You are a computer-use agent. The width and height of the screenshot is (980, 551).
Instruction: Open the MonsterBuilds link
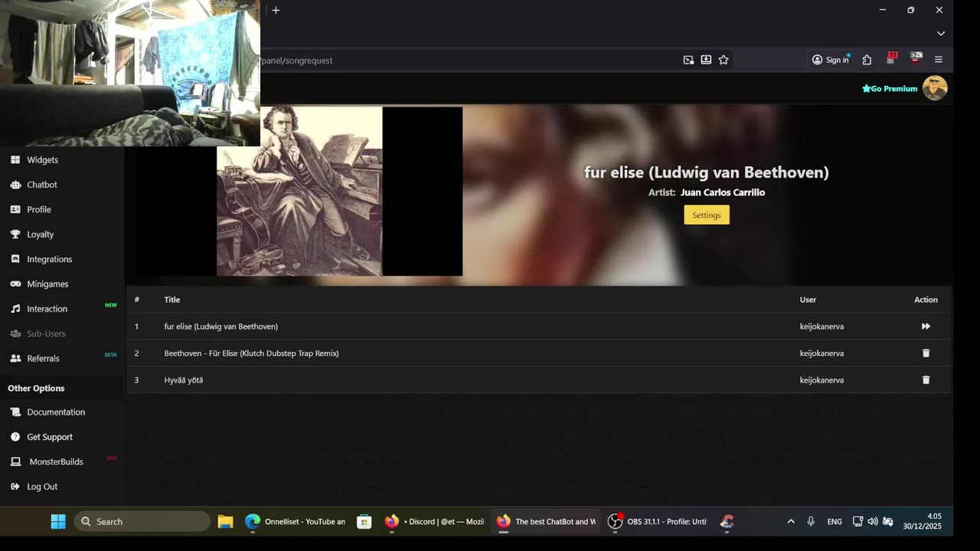[56, 461]
